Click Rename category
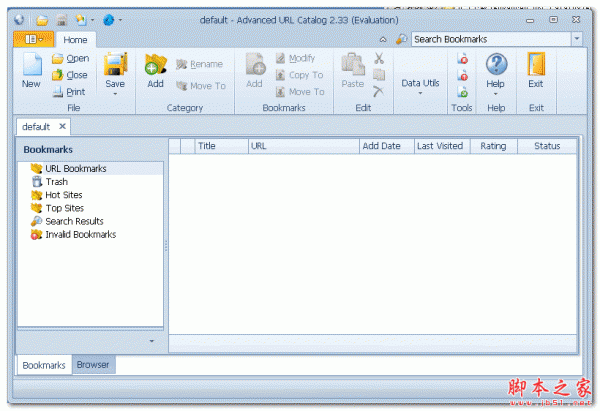Screen dimensions: 600x411 pos(200,64)
